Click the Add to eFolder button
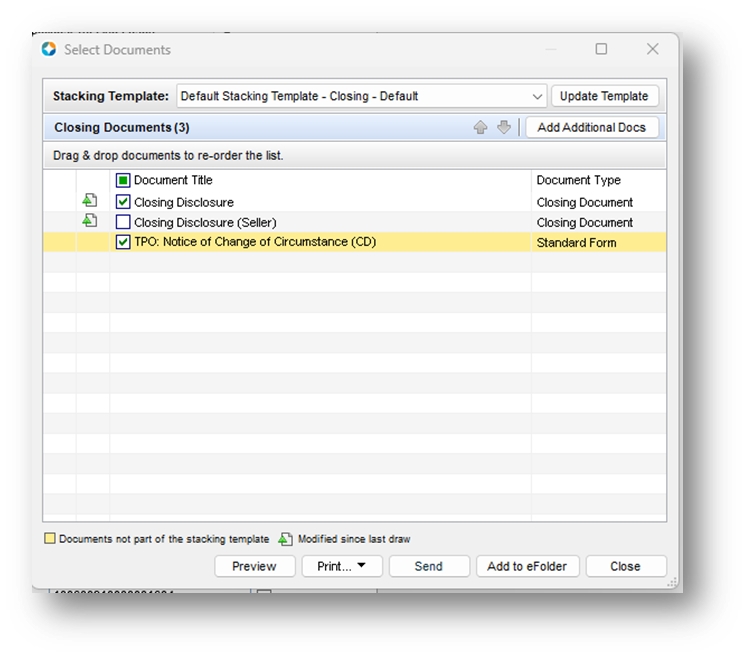Image resolution: width=748 pixels, height=658 pixels. (526, 566)
